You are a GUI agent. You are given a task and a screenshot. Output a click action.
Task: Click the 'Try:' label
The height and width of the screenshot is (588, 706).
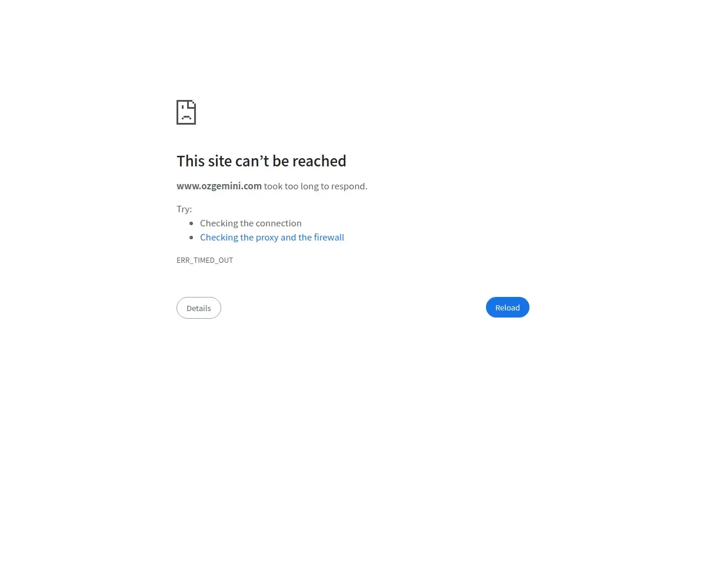coord(184,209)
